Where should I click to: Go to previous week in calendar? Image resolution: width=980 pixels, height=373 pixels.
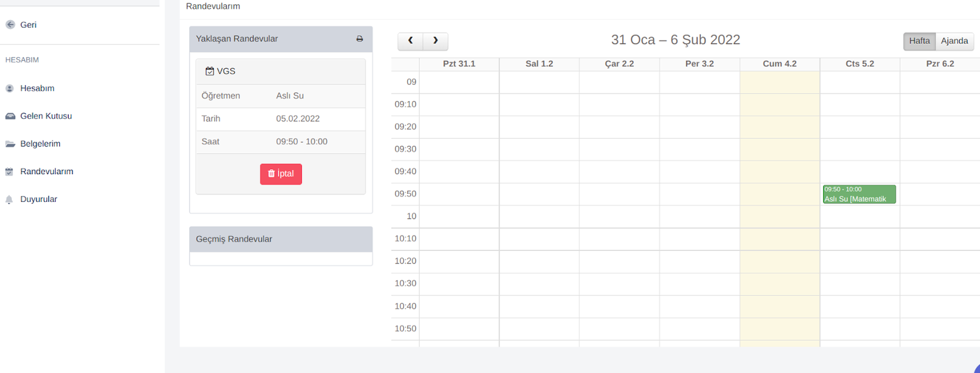pyautogui.click(x=410, y=41)
